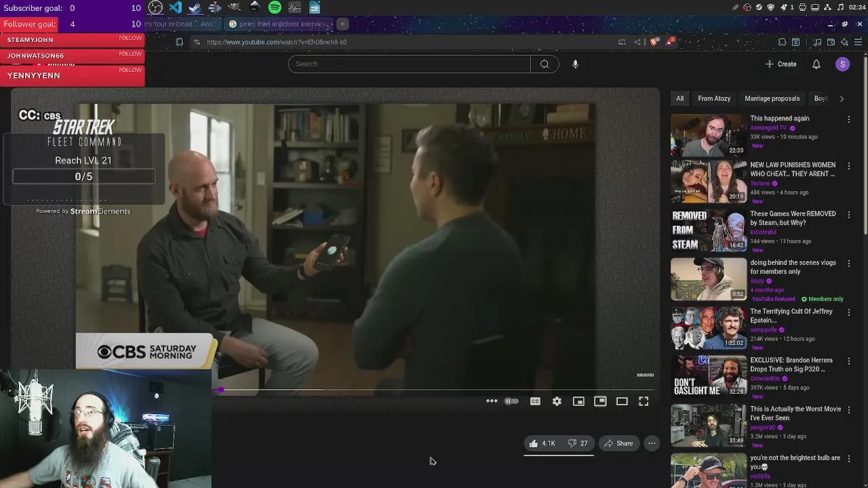
Task: Click the Share button below the video
Action: click(x=618, y=443)
